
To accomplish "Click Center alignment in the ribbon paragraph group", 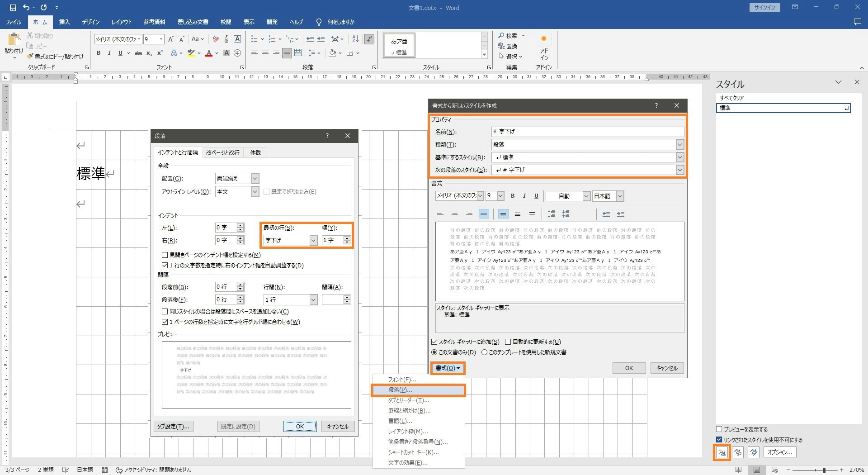I will (x=265, y=53).
